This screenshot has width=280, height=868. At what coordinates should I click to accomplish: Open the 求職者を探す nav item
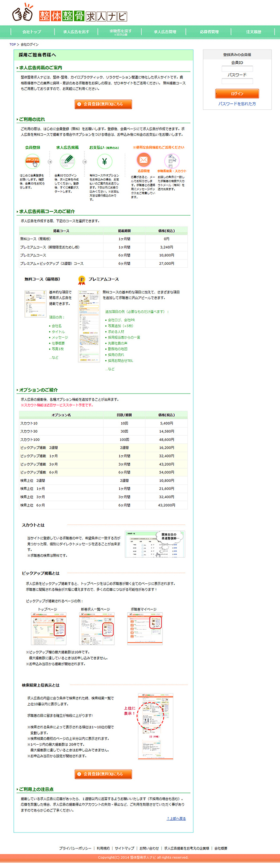120,32
